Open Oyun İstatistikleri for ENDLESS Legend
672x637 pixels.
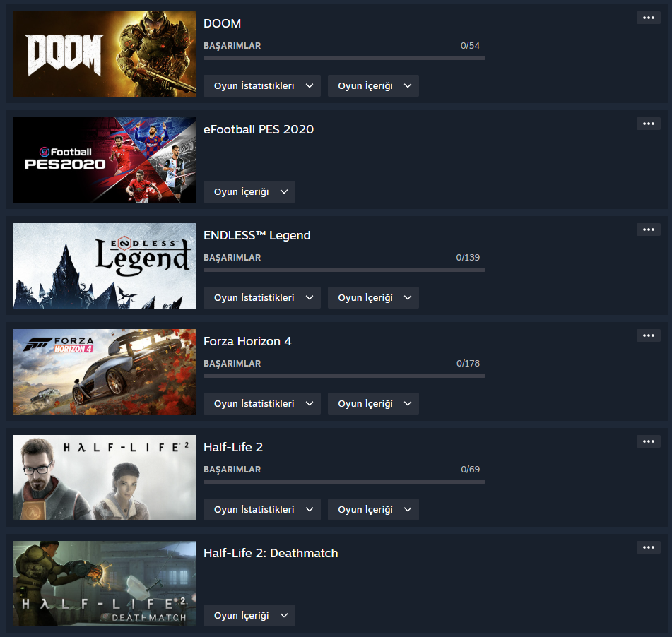pos(262,298)
